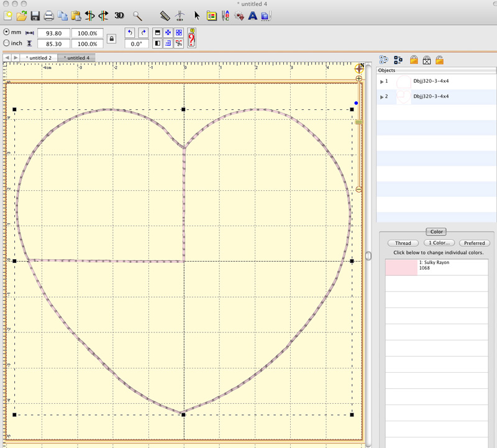Choose the arrow selection tool
The height and width of the screenshot is (448, 497).
[x=197, y=16]
